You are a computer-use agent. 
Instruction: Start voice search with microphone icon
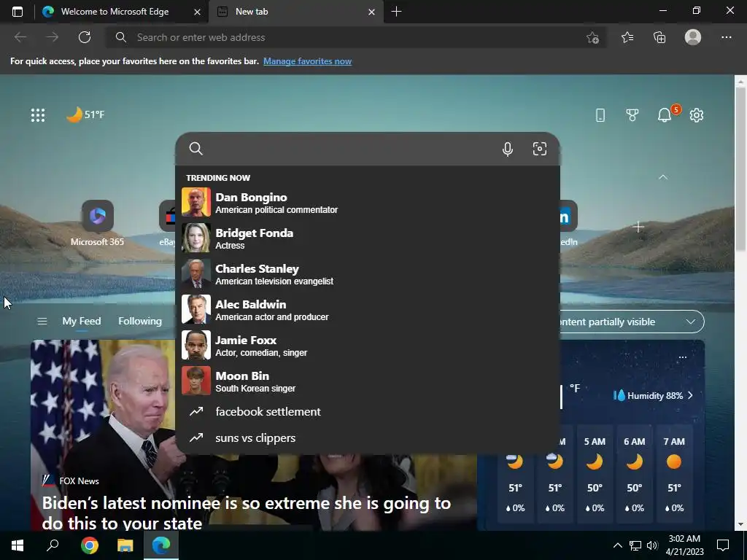[x=508, y=149]
